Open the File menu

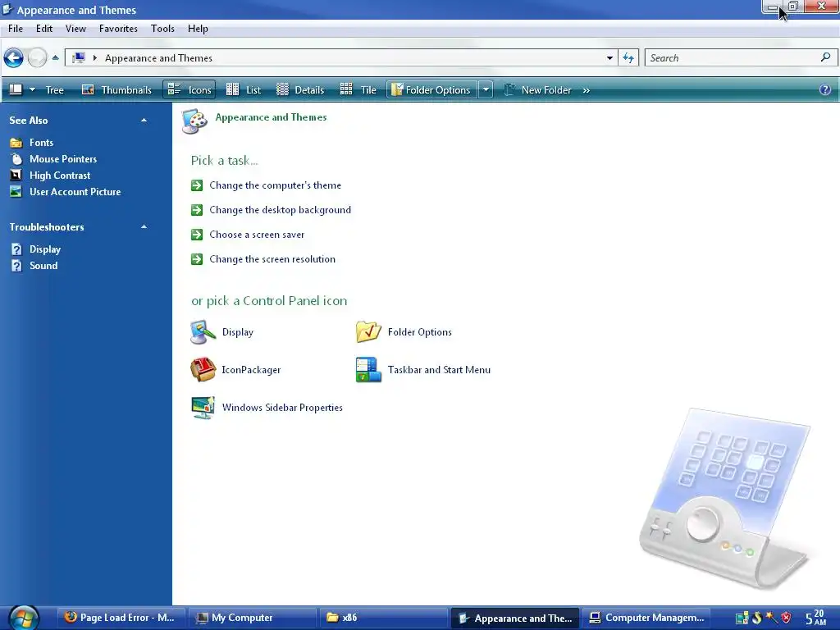point(16,29)
